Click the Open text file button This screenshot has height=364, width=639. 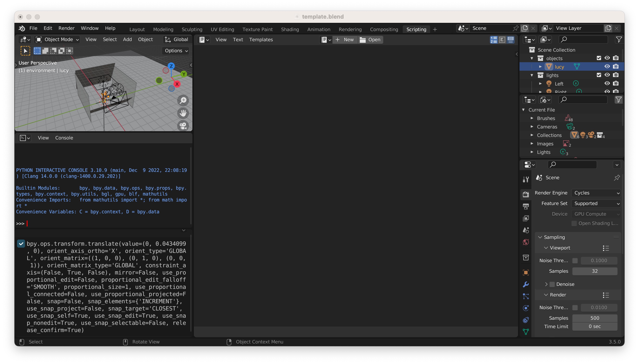[370, 40]
